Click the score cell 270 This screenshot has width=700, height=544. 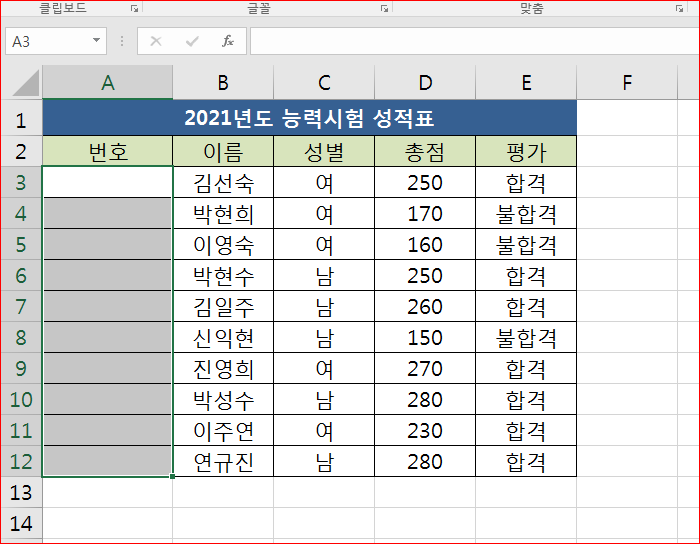425,368
